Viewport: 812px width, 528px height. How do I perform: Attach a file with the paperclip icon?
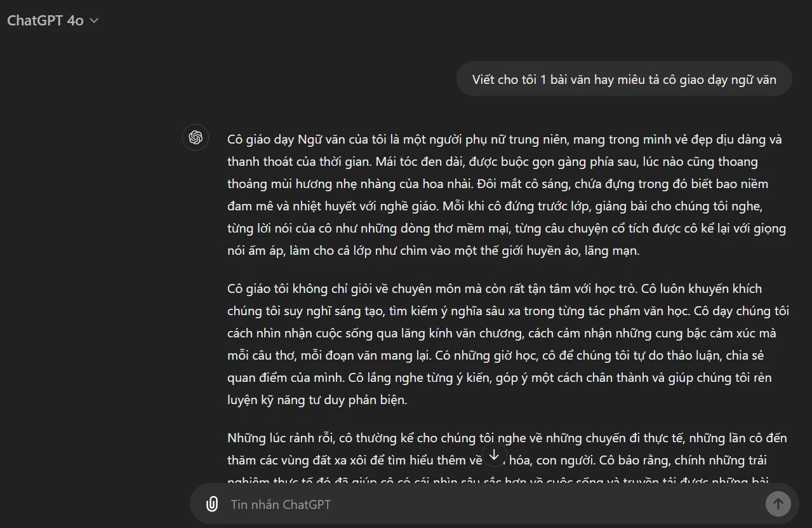(x=212, y=504)
